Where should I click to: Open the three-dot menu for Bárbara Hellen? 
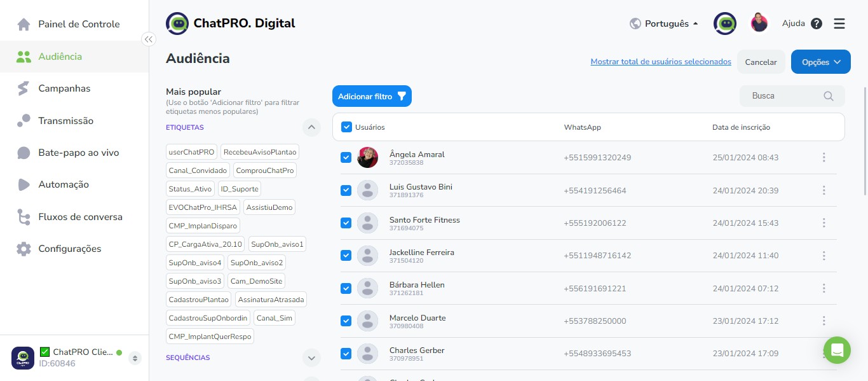point(824,288)
